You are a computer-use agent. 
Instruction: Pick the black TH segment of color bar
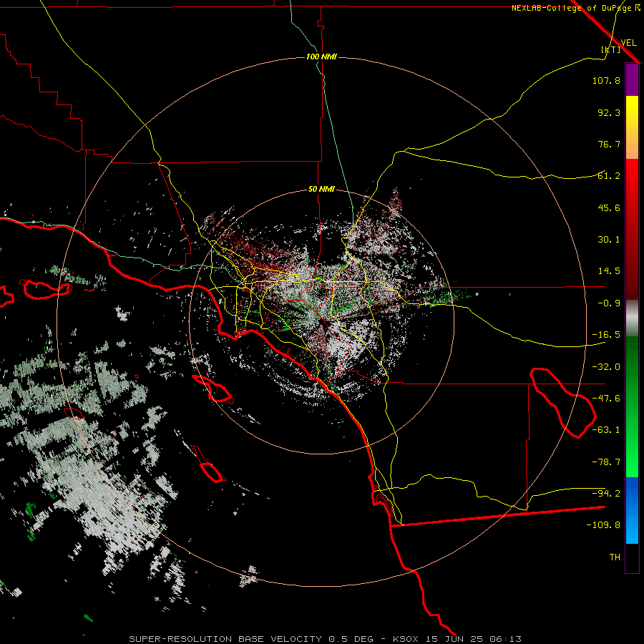(x=632, y=557)
